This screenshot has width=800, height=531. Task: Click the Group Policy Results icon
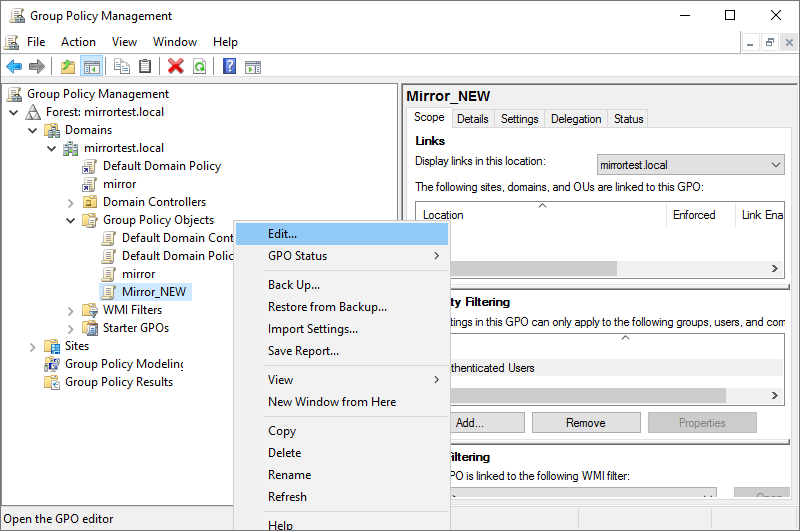[52, 382]
